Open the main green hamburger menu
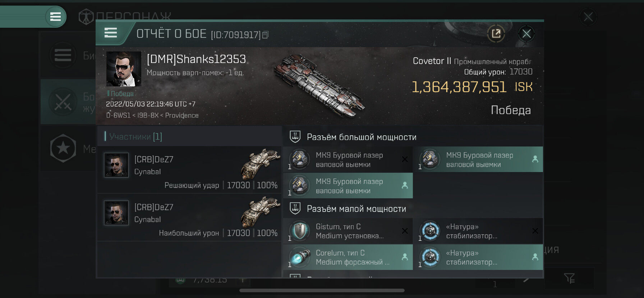Image resolution: width=644 pixels, height=298 pixels. (55, 17)
